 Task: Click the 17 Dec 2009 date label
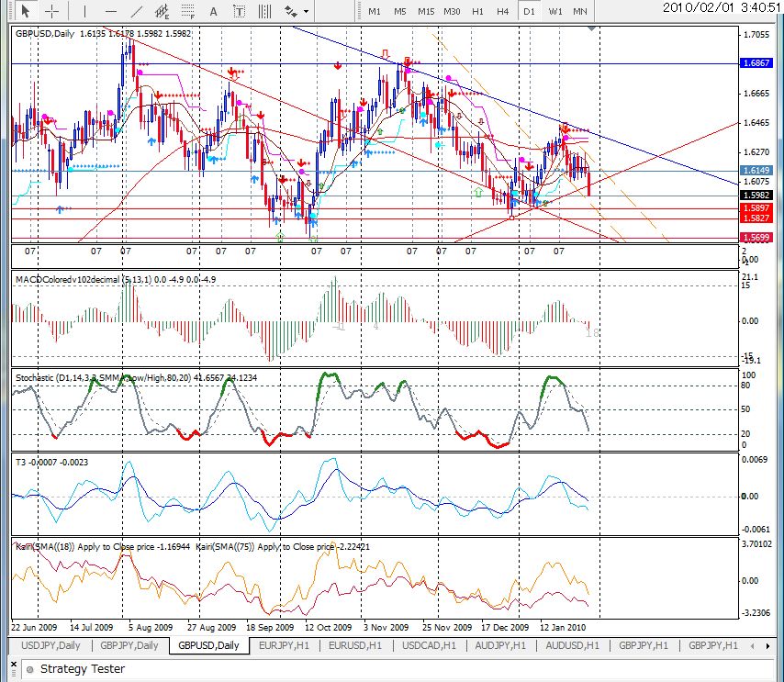click(x=505, y=627)
